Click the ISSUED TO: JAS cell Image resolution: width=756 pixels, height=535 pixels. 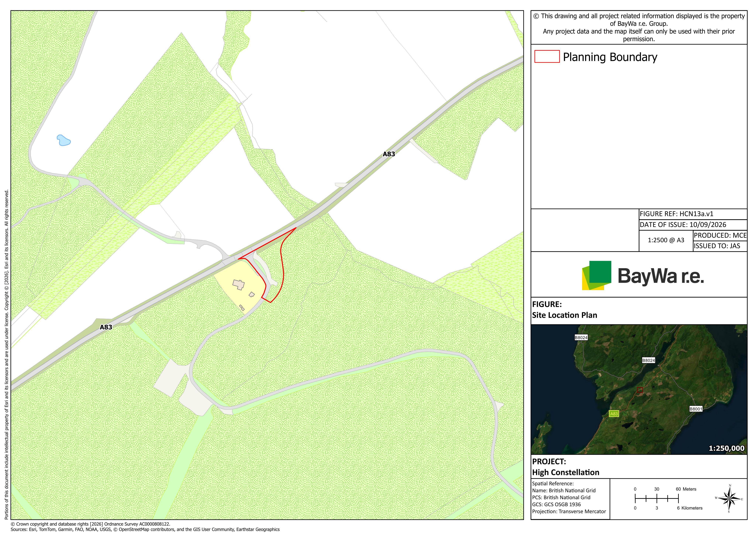coord(720,246)
